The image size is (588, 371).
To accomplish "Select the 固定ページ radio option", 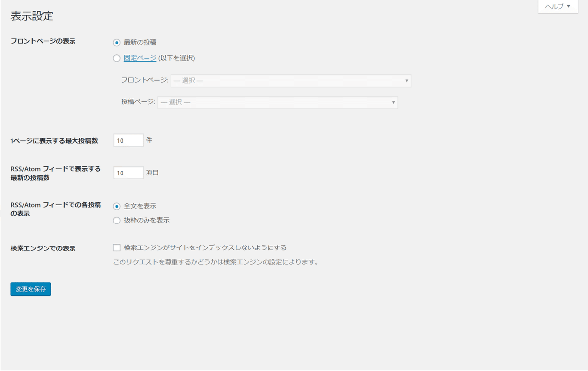I will [x=117, y=58].
